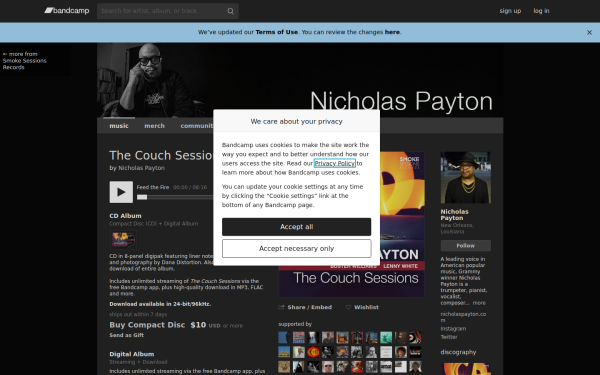The width and height of the screenshot is (600, 375).
Task: Expand artist bio with more
Action: [479, 303]
